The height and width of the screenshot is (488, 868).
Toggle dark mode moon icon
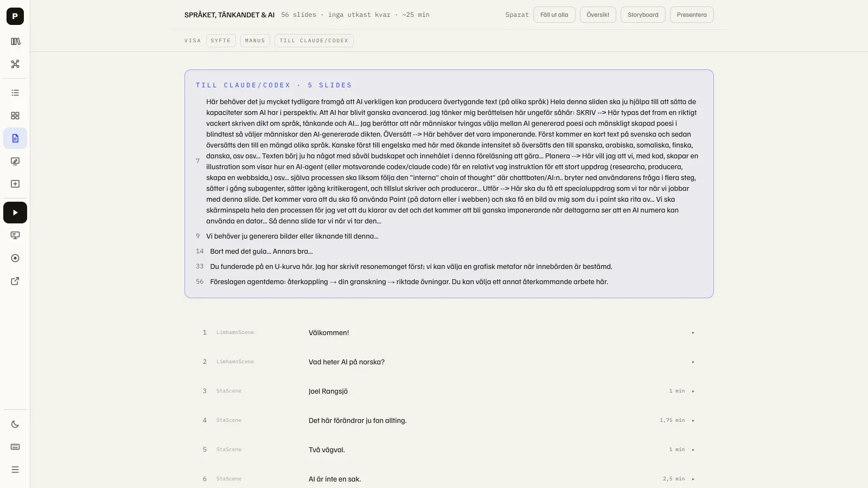pos(15,424)
